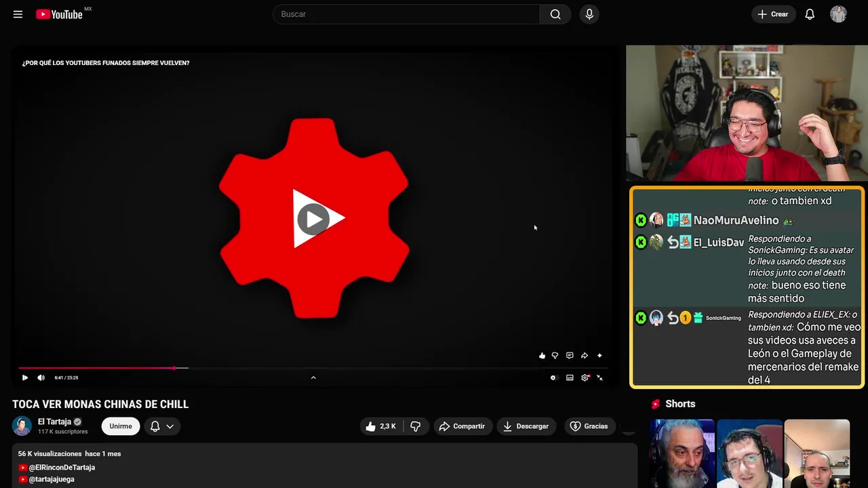Screen dimensions: 868x488
Task: Open first Shorts thumbnail with bearded man
Action: (x=682, y=453)
